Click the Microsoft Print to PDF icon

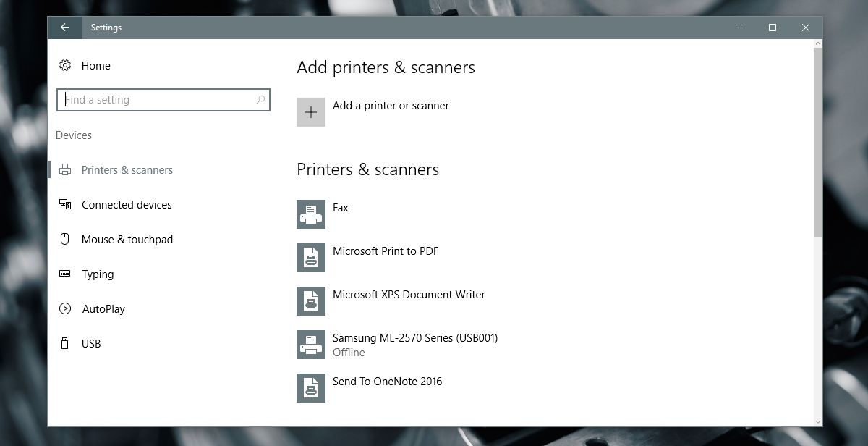pyautogui.click(x=311, y=258)
